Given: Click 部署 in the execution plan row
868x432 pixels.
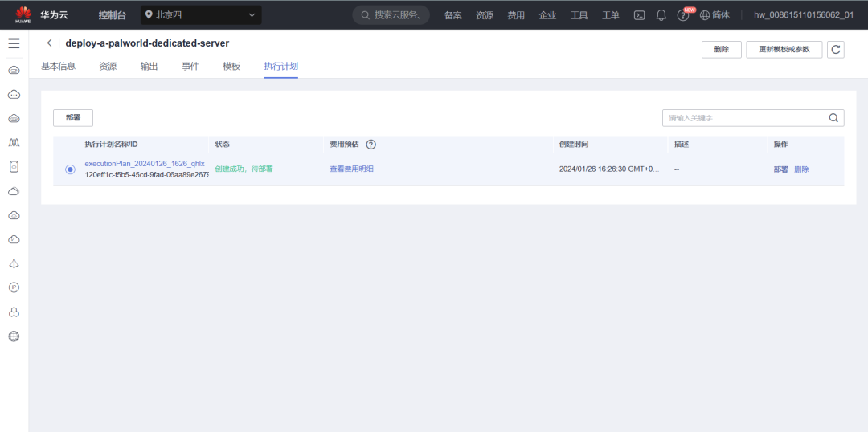Looking at the screenshot, I should tap(780, 169).
